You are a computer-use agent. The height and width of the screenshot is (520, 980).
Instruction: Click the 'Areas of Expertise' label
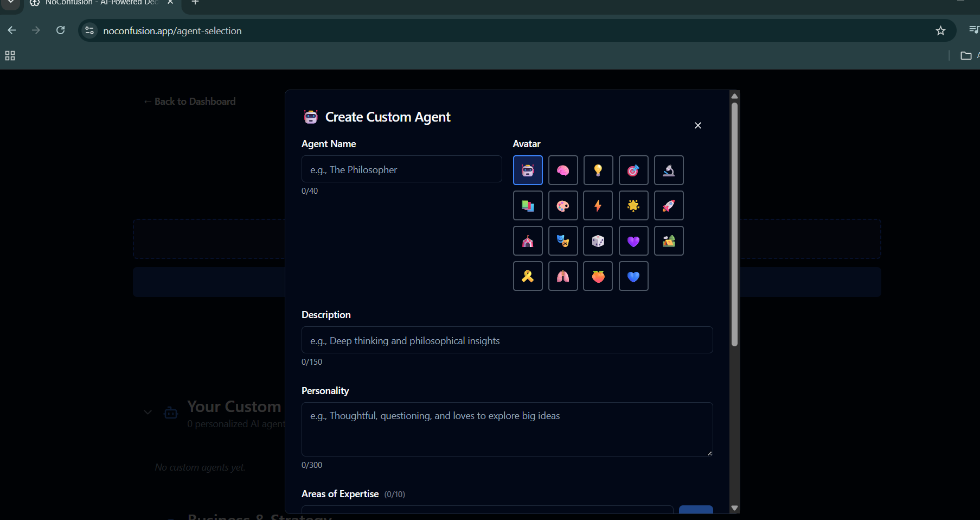pos(340,494)
